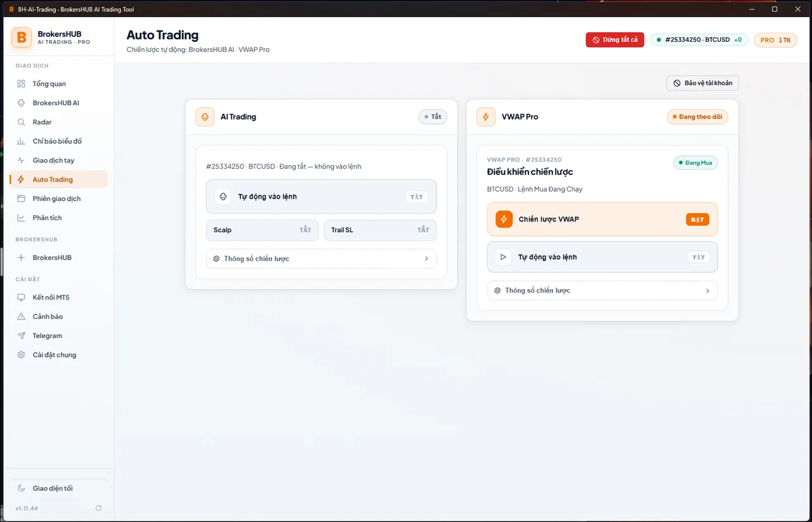
Task: Go to BrokersHUB AI menu item
Action: 58,103
